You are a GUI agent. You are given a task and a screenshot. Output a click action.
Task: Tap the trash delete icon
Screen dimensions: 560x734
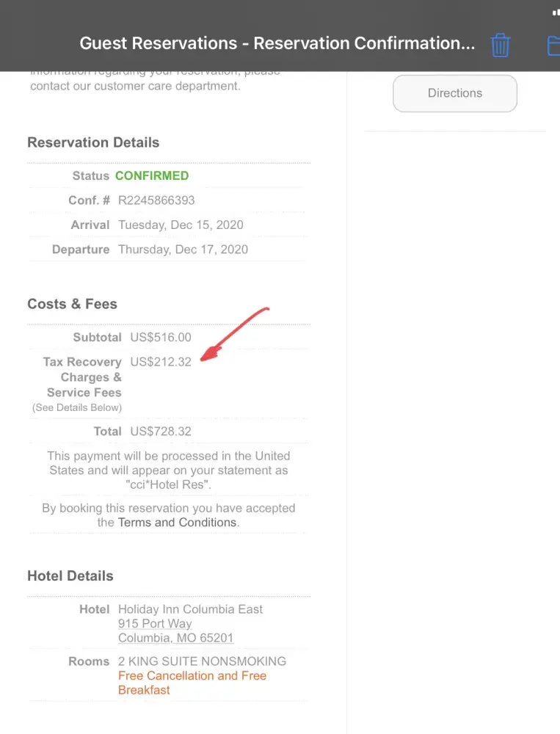pyautogui.click(x=501, y=44)
